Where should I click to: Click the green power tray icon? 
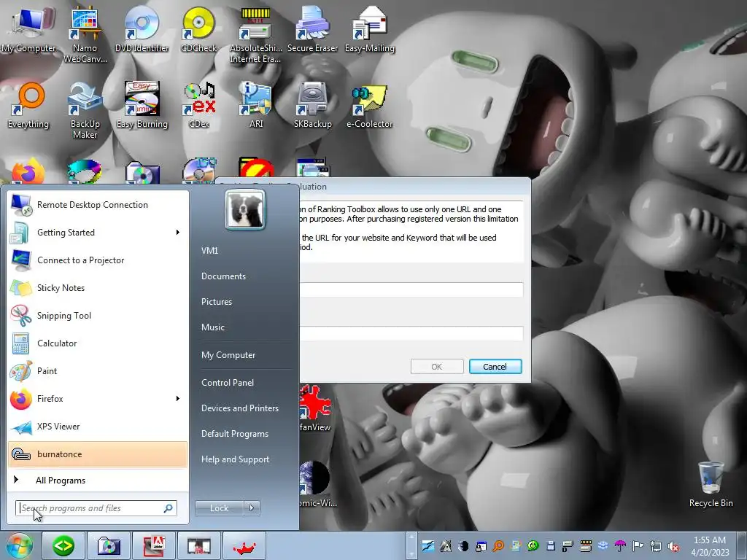tap(533, 546)
